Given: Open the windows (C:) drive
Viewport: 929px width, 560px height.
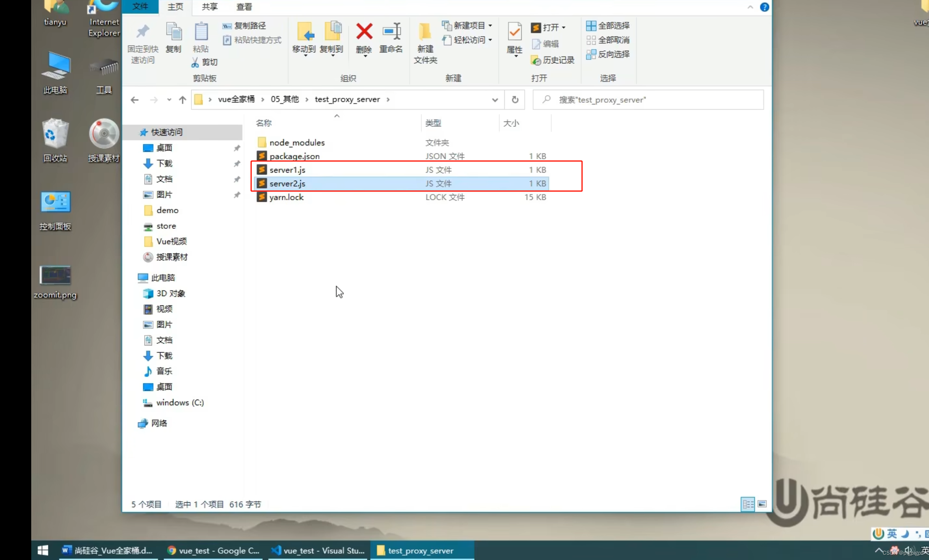Looking at the screenshot, I should tap(180, 402).
